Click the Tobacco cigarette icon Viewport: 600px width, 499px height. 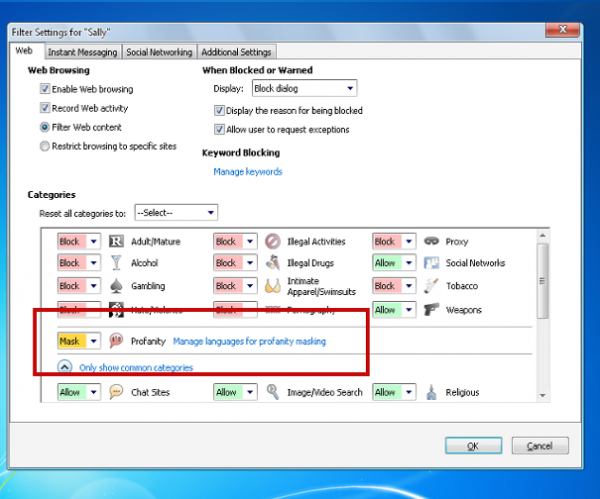pyautogui.click(x=431, y=286)
